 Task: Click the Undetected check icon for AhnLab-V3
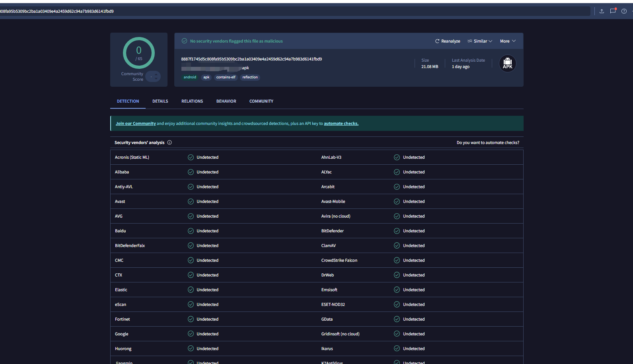tap(397, 157)
